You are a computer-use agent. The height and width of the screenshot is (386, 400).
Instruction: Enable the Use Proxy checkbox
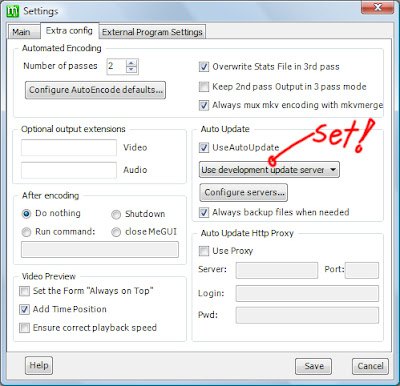point(204,251)
